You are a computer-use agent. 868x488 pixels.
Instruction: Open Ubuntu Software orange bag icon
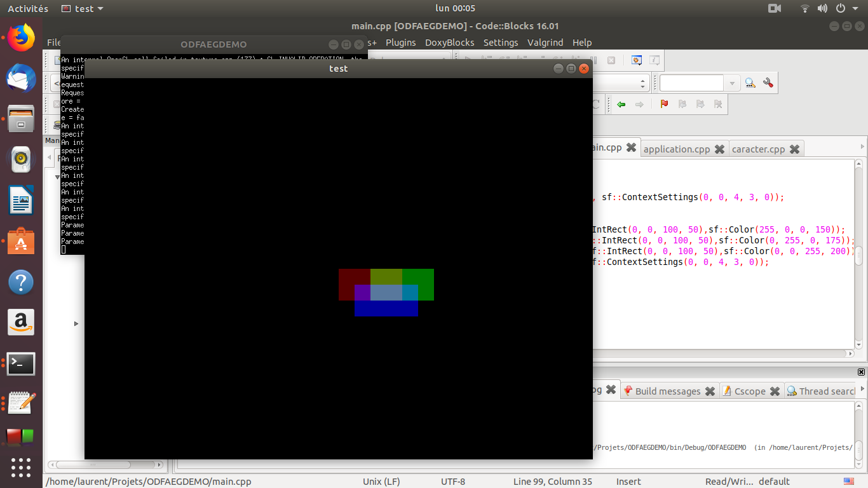pyautogui.click(x=21, y=241)
